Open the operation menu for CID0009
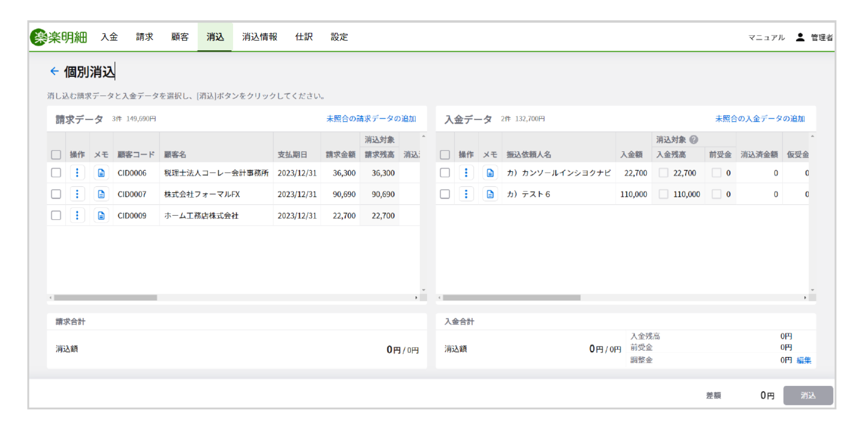868x430 pixels. tap(78, 216)
